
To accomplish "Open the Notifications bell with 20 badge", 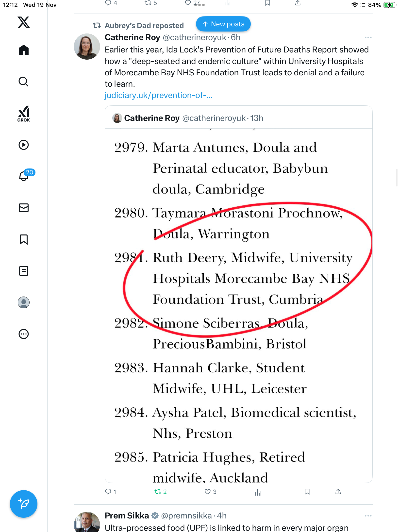I will click(x=24, y=176).
